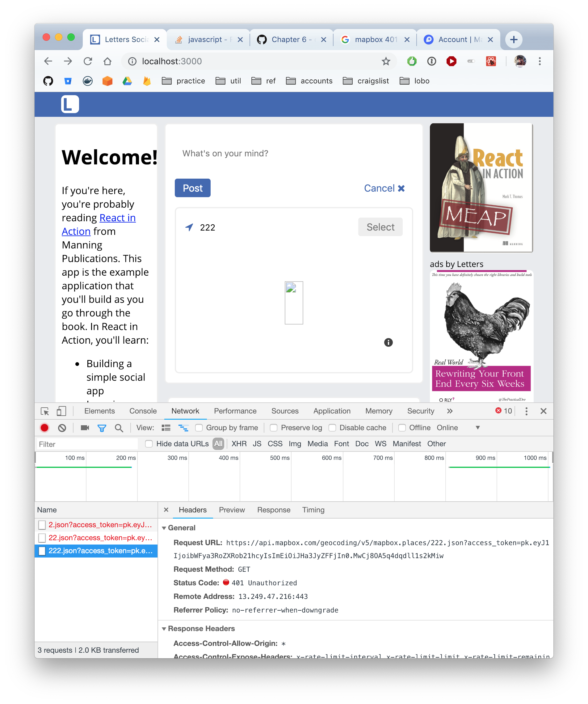Switch to the mapbox 401 browser tab
588x704 pixels.
(375, 40)
